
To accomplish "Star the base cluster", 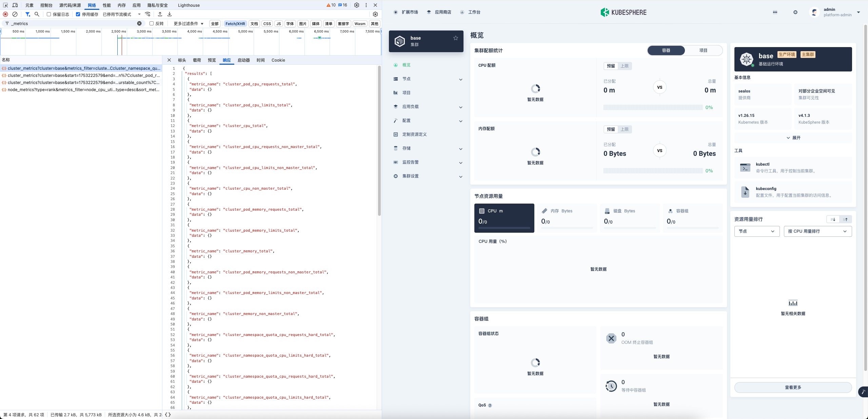I will pos(456,38).
